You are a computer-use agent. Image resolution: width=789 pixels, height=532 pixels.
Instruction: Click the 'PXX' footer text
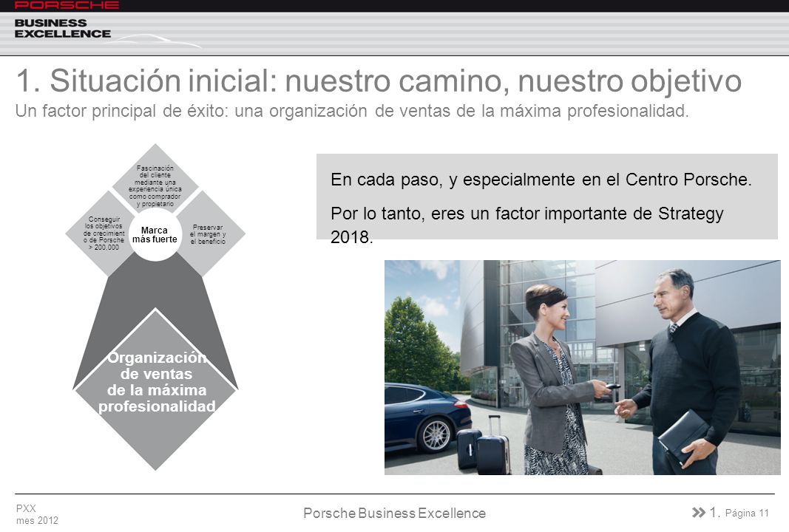click(x=26, y=508)
